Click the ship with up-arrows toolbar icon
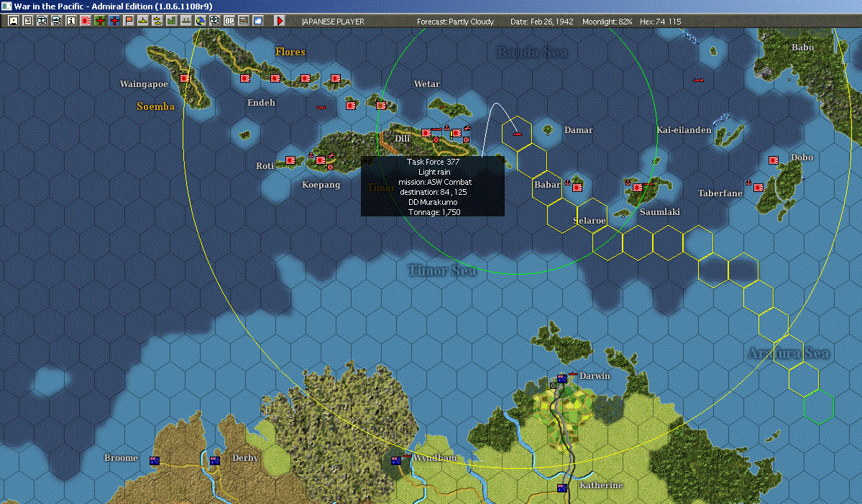 pyautogui.click(x=185, y=21)
